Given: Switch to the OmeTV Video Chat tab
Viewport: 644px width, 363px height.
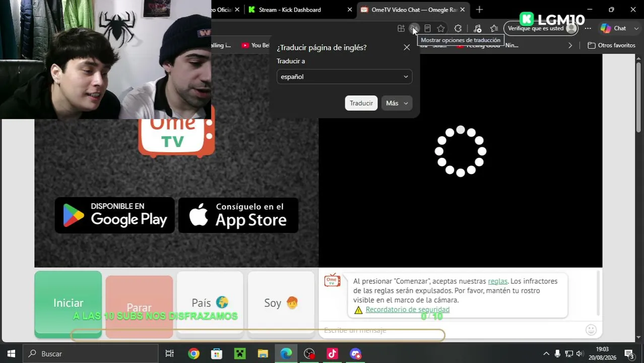Looking at the screenshot, I should tap(413, 10).
